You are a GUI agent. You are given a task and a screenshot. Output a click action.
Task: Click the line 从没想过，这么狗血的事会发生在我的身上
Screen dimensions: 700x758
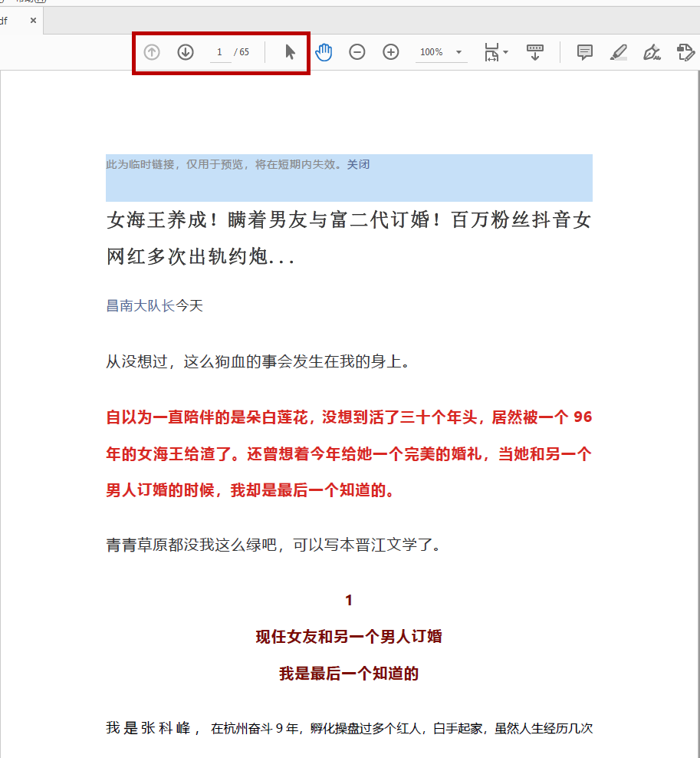click(x=258, y=361)
